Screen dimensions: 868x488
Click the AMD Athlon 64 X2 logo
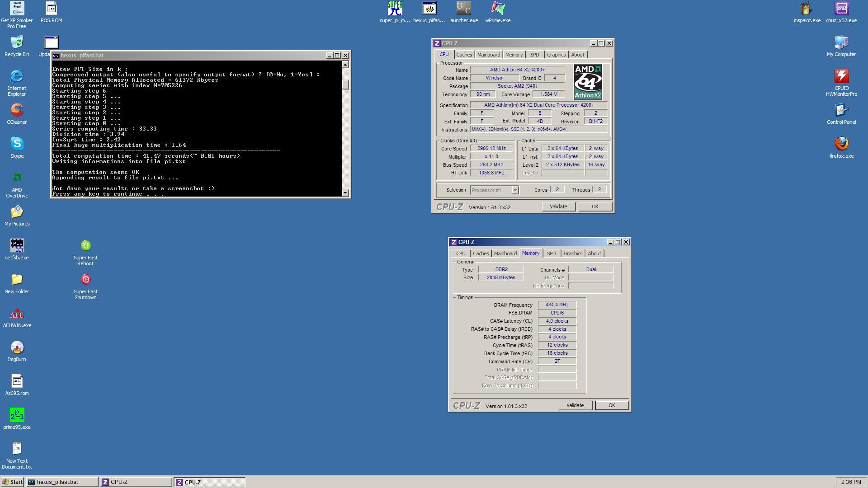coord(588,82)
